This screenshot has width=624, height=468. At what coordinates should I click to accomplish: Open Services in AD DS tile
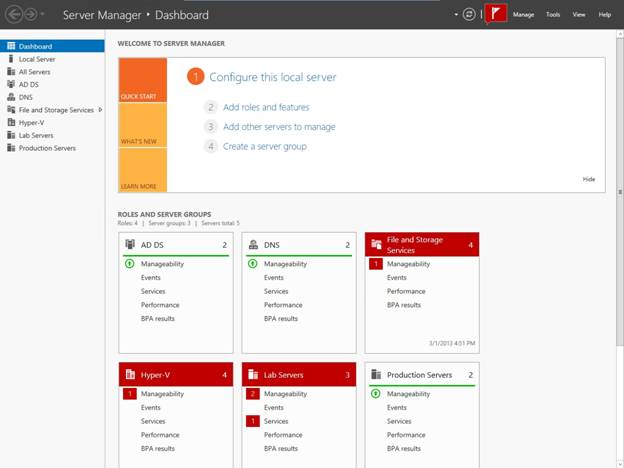[x=153, y=291]
